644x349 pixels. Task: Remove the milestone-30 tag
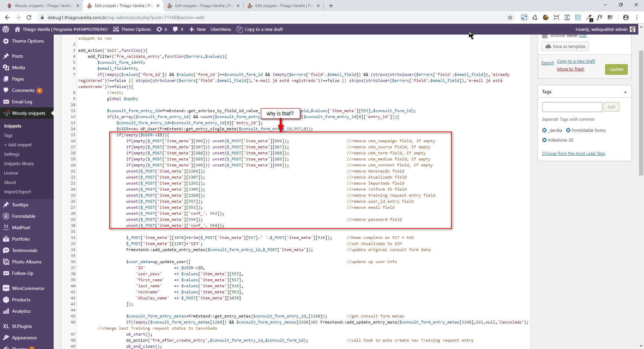click(x=544, y=140)
